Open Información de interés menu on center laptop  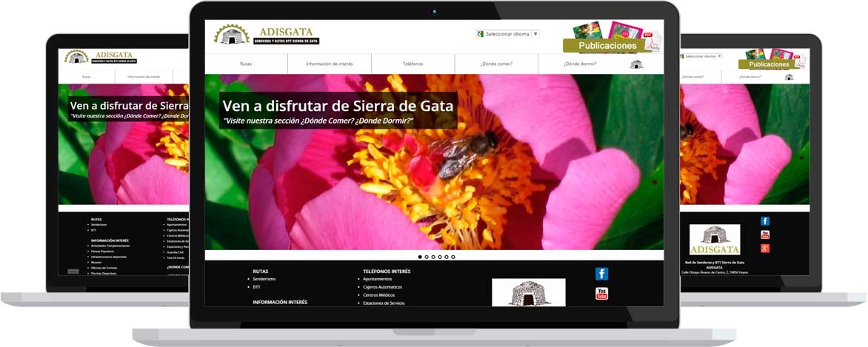pos(330,64)
